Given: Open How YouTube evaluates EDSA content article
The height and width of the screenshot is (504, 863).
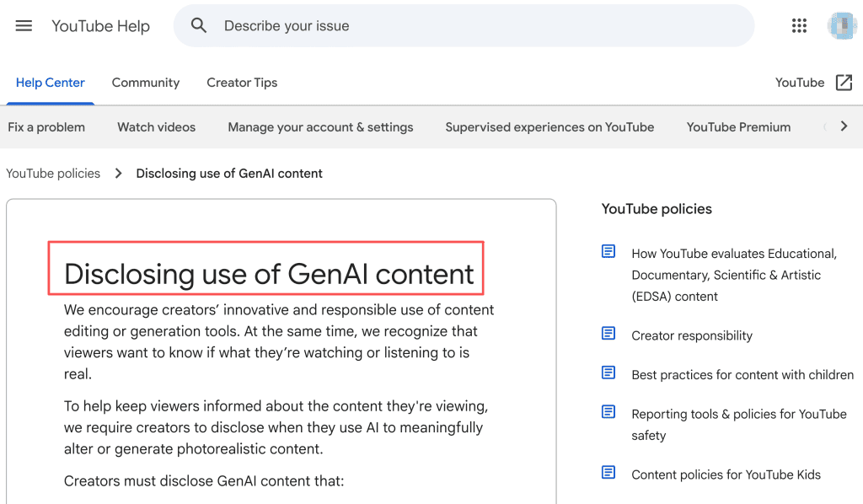Looking at the screenshot, I should point(734,275).
